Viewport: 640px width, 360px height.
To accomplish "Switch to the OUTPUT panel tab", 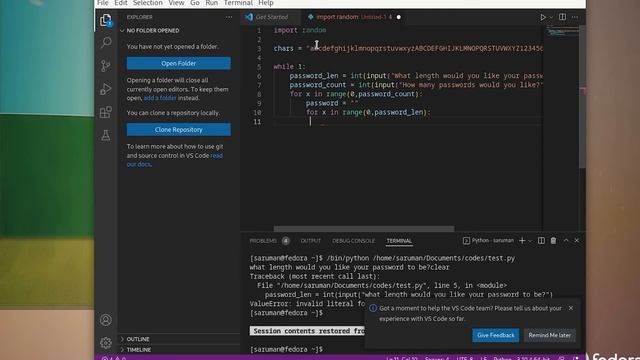I will point(311,241).
